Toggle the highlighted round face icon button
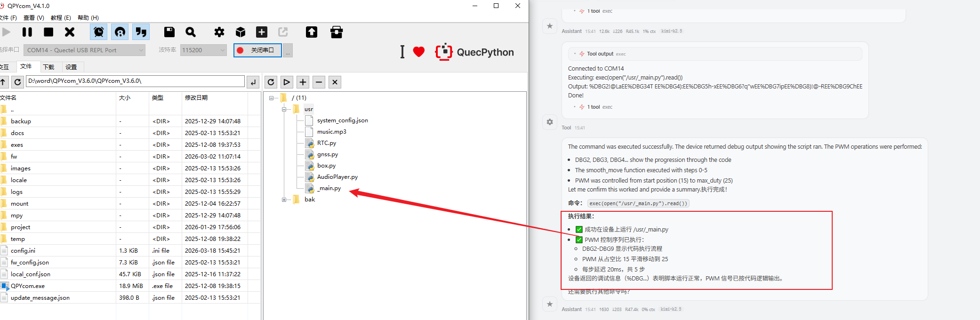980x320 pixels. pos(120,32)
